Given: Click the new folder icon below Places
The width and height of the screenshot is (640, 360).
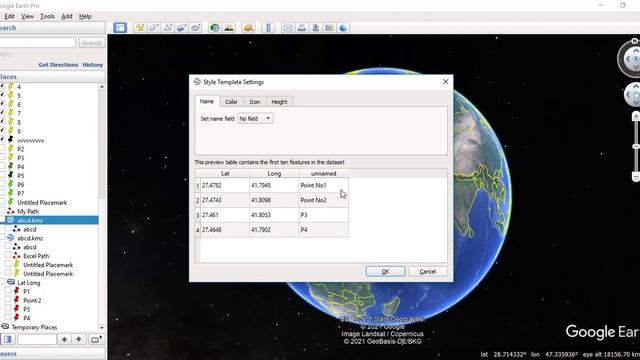Looking at the screenshot, I should [x=96, y=339].
